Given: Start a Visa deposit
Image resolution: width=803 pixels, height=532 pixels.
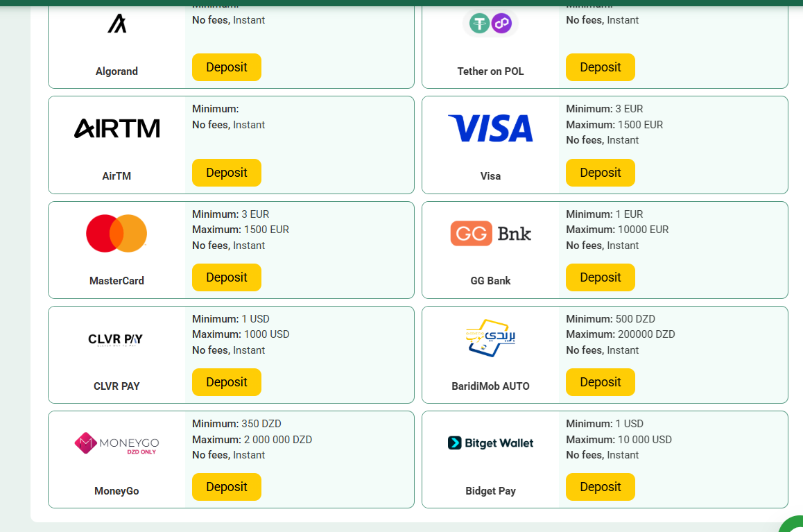Looking at the screenshot, I should point(601,173).
